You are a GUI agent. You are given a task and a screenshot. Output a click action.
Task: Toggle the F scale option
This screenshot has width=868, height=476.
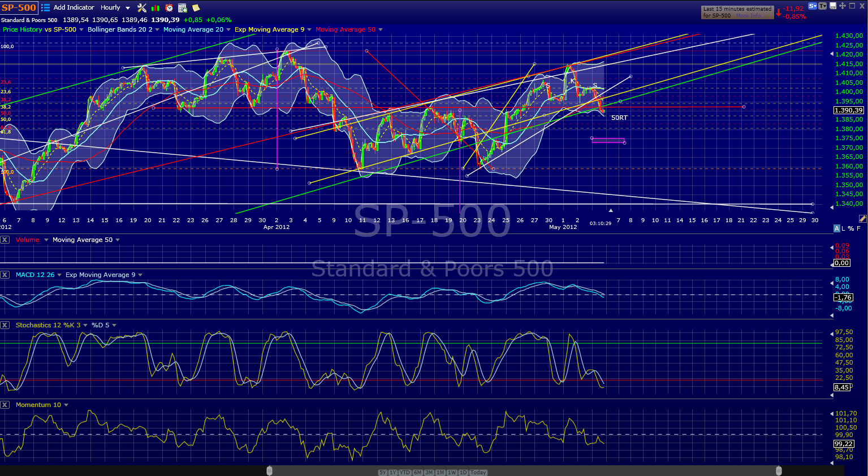click(858, 228)
